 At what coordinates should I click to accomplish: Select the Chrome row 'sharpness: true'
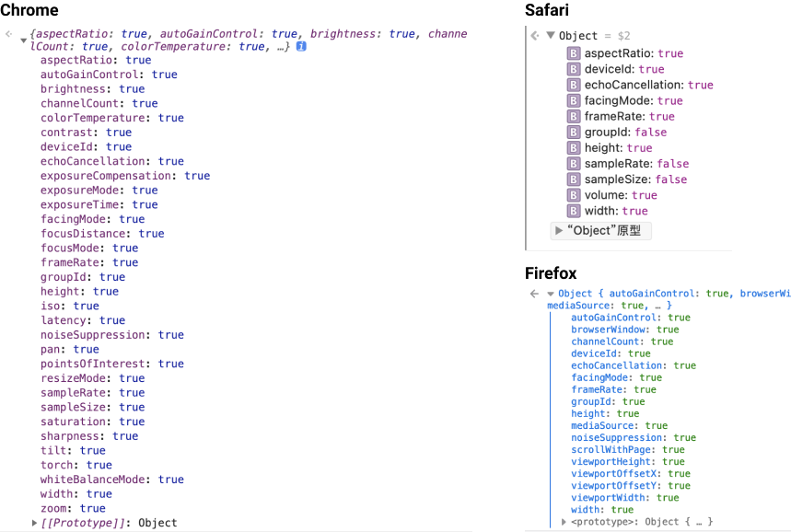[x=89, y=436]
